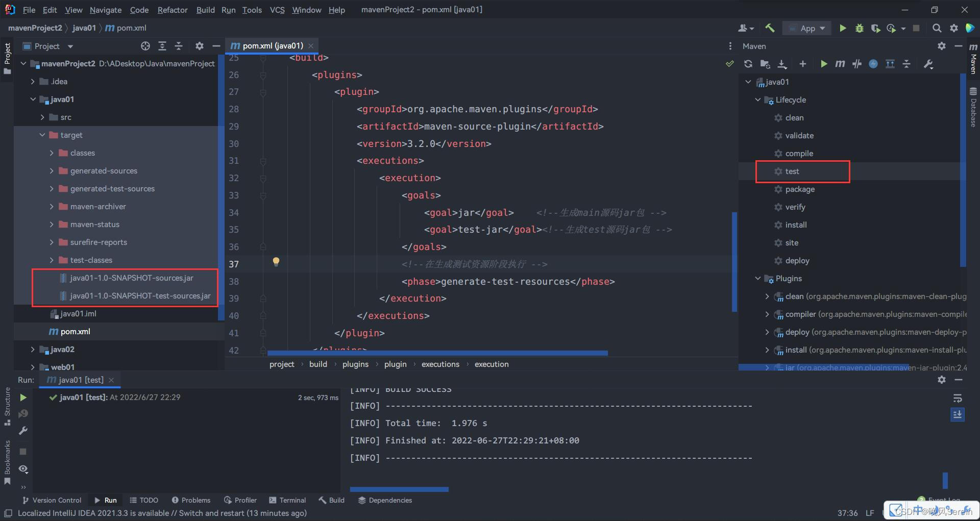This screenshot has height=521, width=980.
Task: Expand all in Project panel
Action: click(162, 46)
